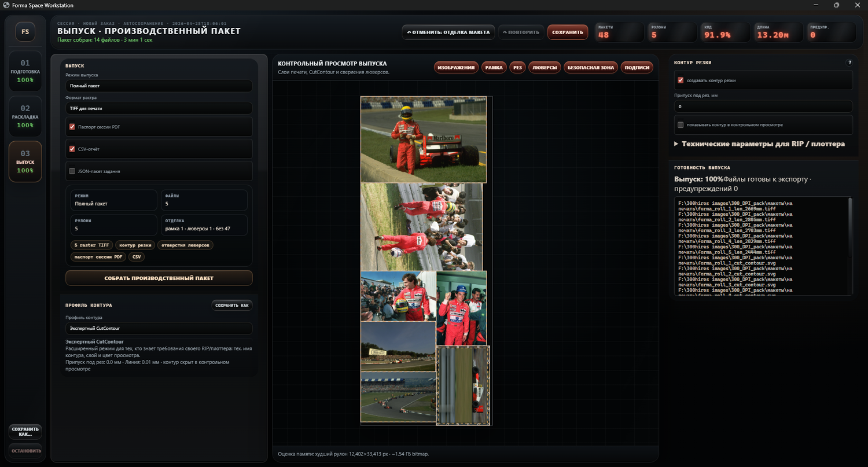Select the driver with yellow helmet crowd photo
Viewport: 868px width, 467px height.
[398, 296]
